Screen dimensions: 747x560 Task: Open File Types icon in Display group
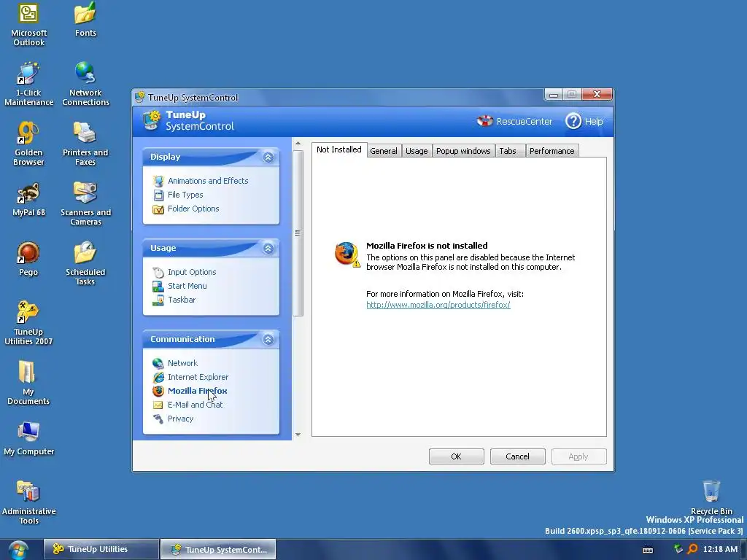click(158, 195)
